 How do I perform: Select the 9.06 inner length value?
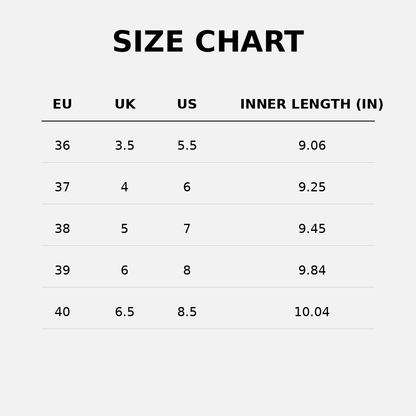point(312,145)
